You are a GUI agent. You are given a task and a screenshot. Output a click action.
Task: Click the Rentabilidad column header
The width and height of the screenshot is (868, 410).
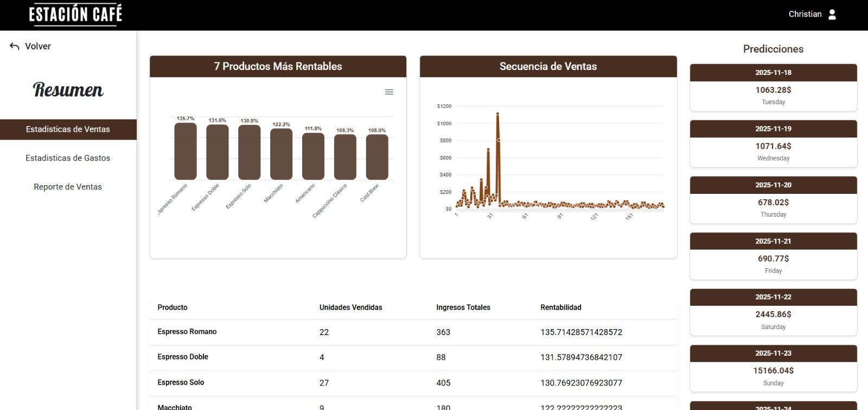pyautogui.click(x=560, y=307)
